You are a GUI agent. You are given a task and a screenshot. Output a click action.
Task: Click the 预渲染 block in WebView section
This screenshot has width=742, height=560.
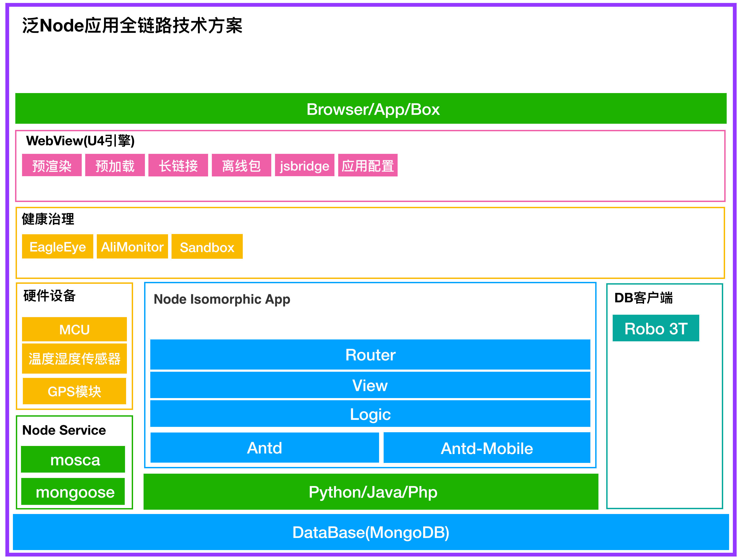coord(52,165)
